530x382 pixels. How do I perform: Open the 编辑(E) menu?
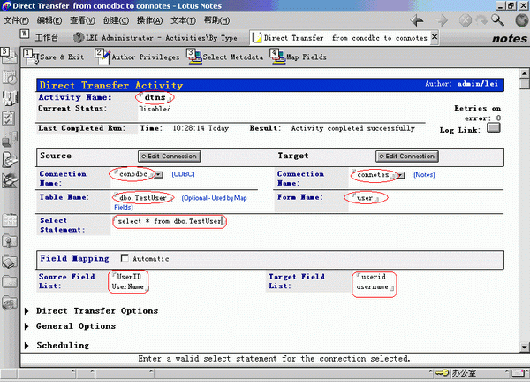49,21
